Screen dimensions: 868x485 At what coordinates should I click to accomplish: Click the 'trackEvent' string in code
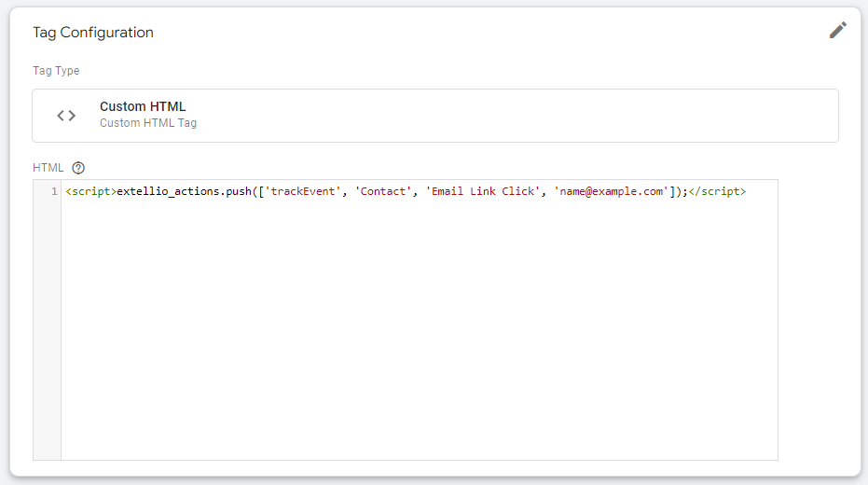[303, 191]
